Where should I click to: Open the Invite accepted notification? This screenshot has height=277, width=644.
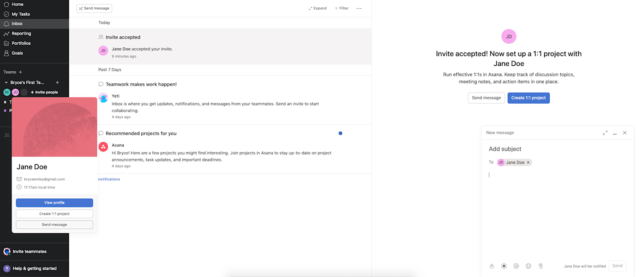(220, 46)
